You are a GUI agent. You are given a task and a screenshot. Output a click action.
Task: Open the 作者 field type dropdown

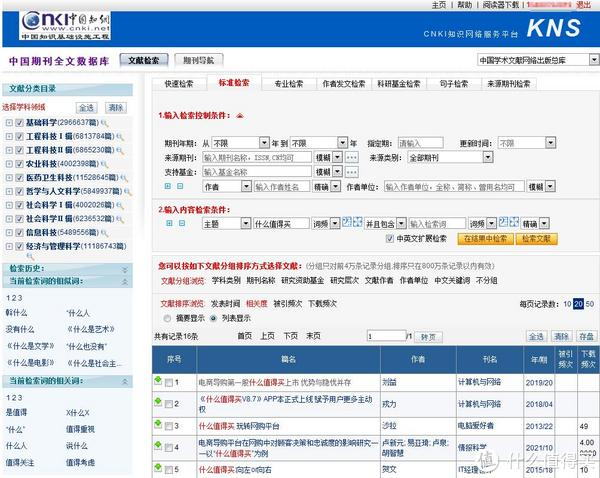click(227, 187)
